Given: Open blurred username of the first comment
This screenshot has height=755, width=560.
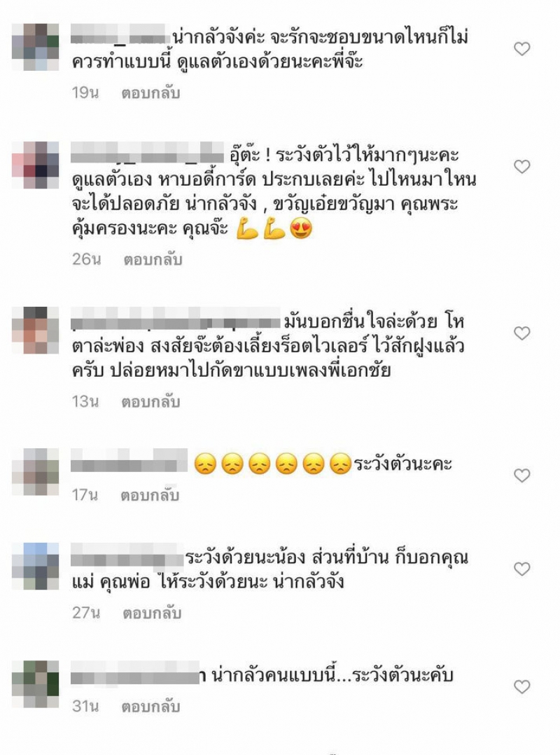Looking at the screenshot, I should pyautogui.click(x=120, y=37).
